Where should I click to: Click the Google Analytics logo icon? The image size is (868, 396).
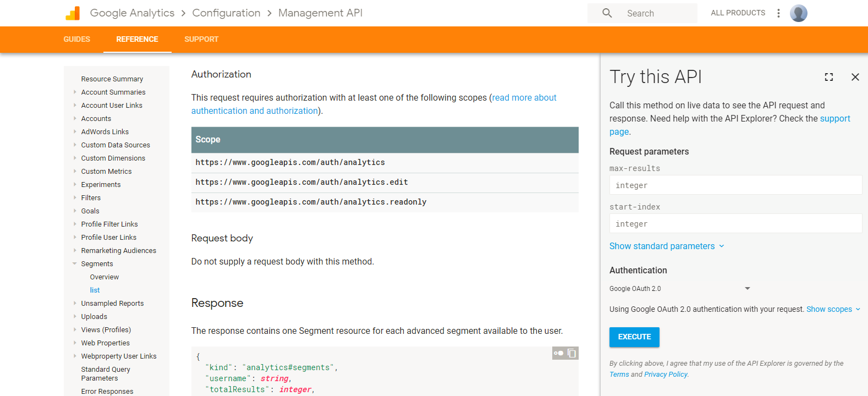73,13
